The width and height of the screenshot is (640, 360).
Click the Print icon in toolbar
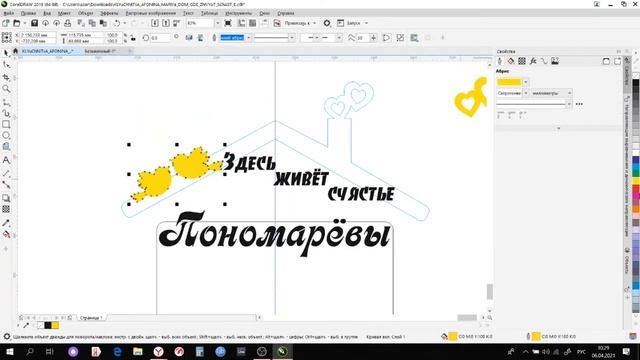67,23
